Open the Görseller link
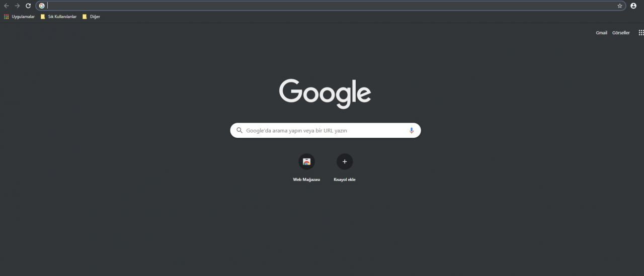 pyautogui.click(x=621, y=33)
